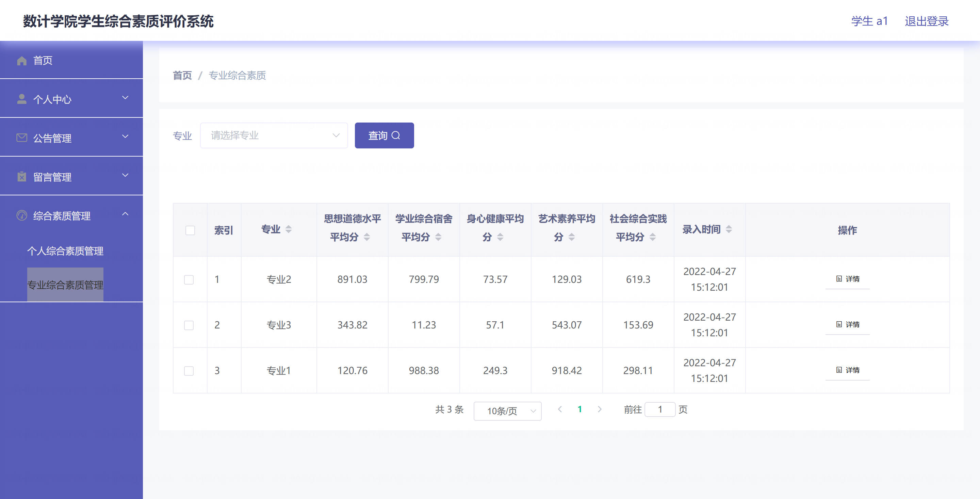Click 退出登录 to log out
This screenshot has width=980, height=499.
tap(927, 21)
